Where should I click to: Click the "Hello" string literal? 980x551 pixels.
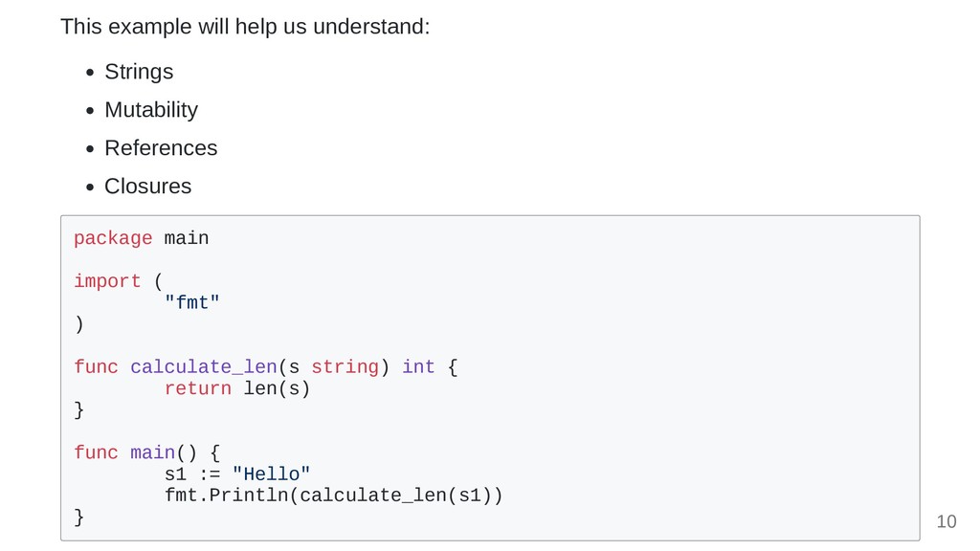tap(271, 474)
